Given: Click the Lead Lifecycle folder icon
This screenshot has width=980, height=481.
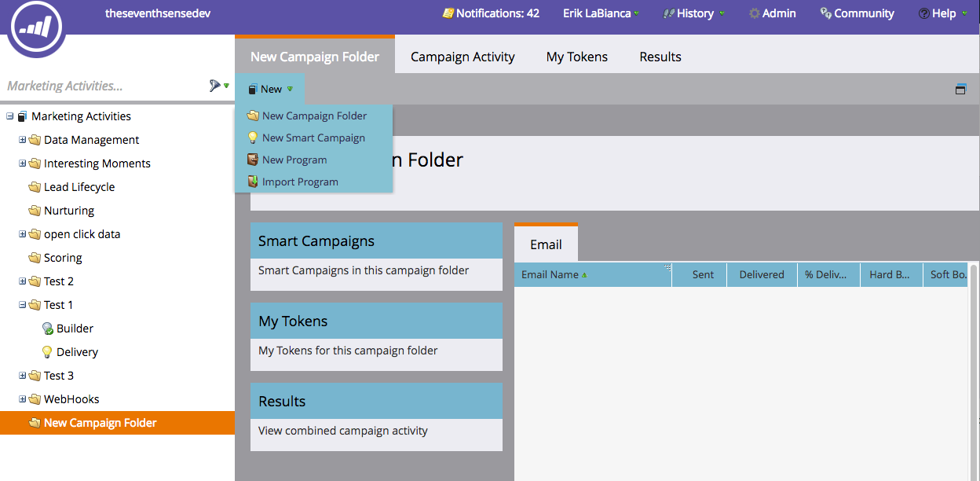Looking at the screenshot, I should click(35, 187).
